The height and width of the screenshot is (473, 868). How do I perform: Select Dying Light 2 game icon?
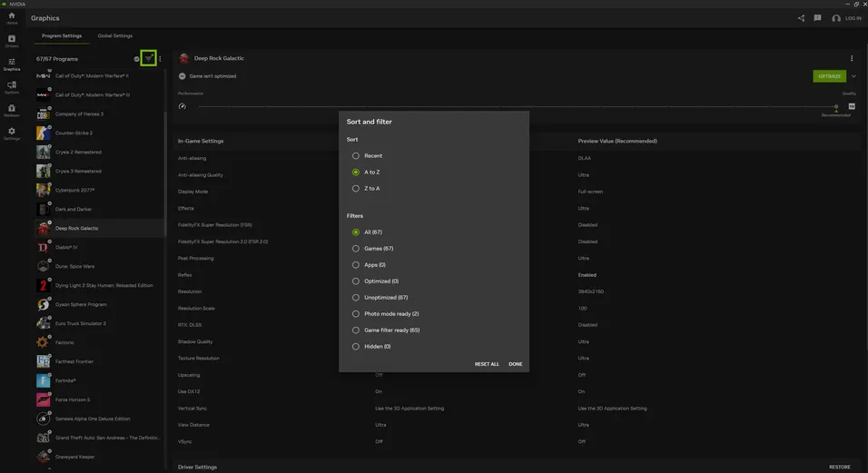(x=44, y=285)
